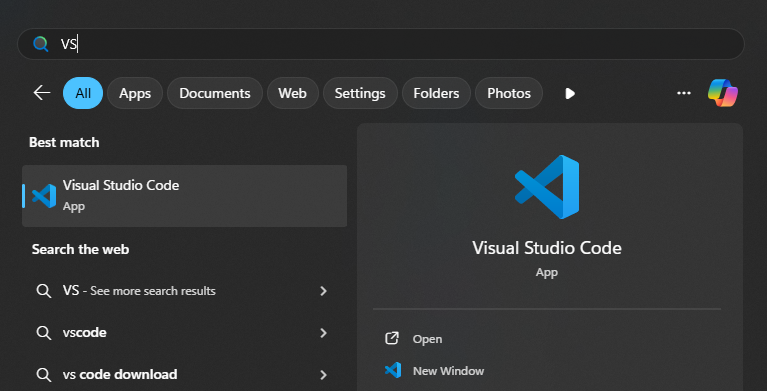The height and width of the screenshot is (391, 767).
Task: Select Visual Studio Code best match result
Action: (184, 196)
